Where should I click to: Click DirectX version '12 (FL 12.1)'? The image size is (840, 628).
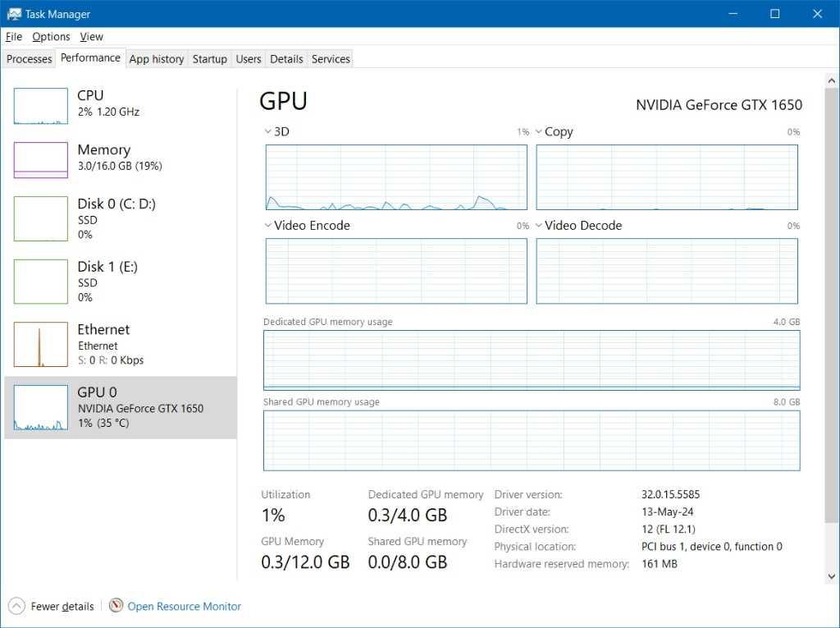coord(669,529)
